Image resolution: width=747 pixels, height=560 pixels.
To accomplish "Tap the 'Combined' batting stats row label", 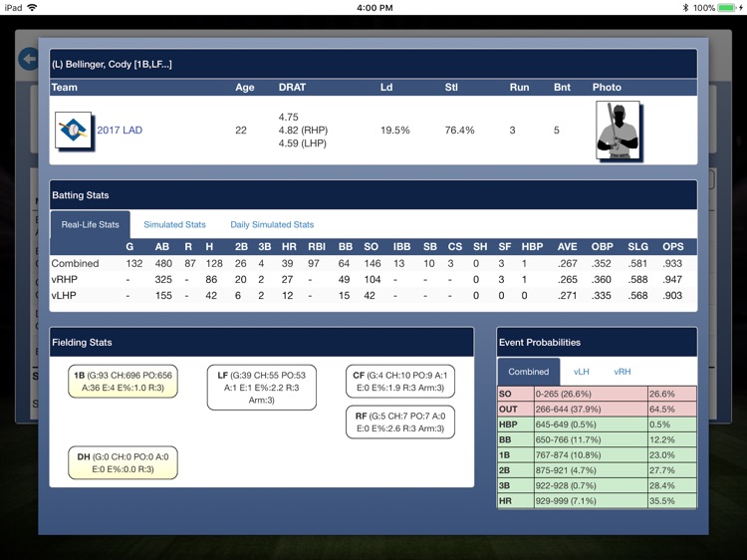I will (x=76, y=263).
